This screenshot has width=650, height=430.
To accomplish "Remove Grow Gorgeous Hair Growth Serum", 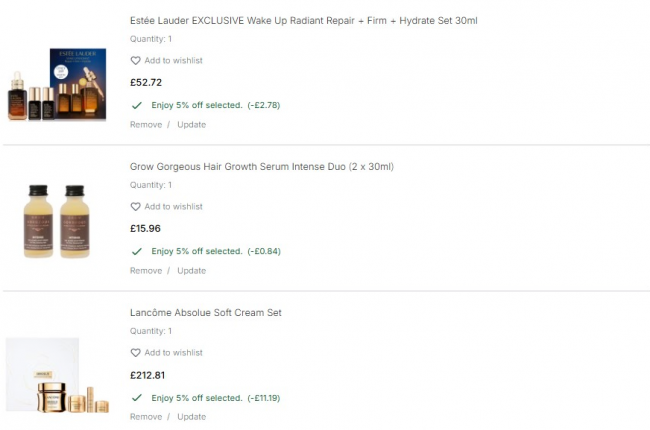I will pos(146,271).
